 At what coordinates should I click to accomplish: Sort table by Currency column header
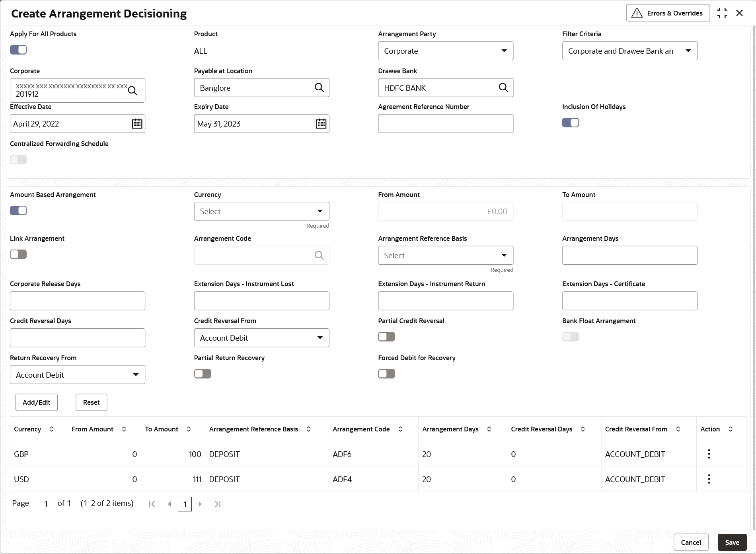[x=52, y=429]
